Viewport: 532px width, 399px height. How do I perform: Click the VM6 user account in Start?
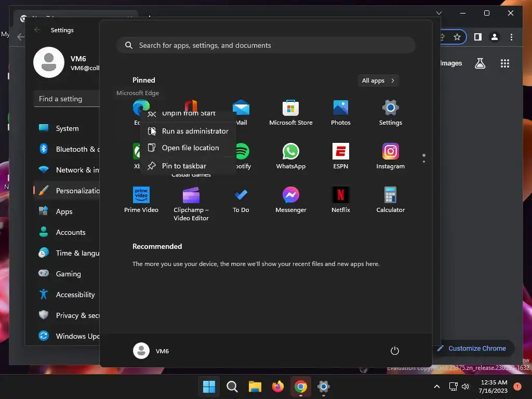151,351
